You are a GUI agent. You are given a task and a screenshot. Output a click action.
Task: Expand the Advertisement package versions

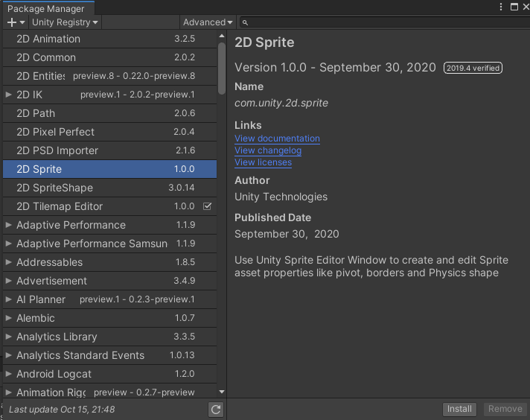9,281
